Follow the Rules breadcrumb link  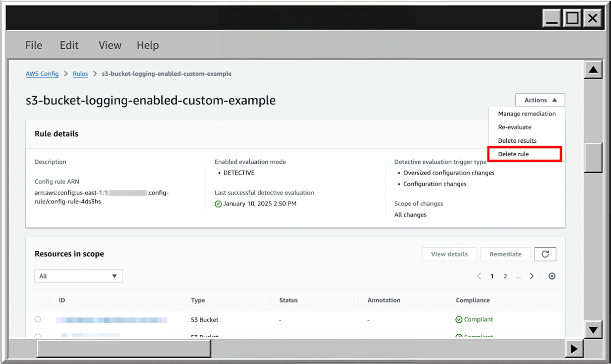click(x=80, y=74)
